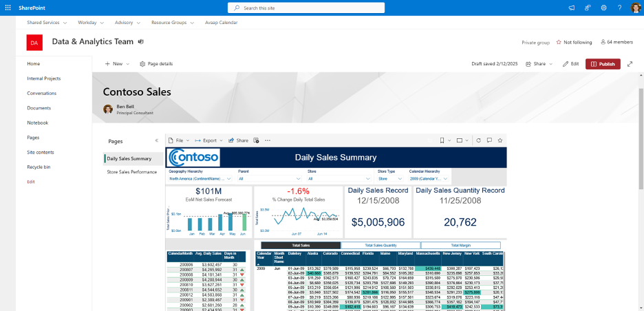Collapse the report Pages pane

click(156, 140)
